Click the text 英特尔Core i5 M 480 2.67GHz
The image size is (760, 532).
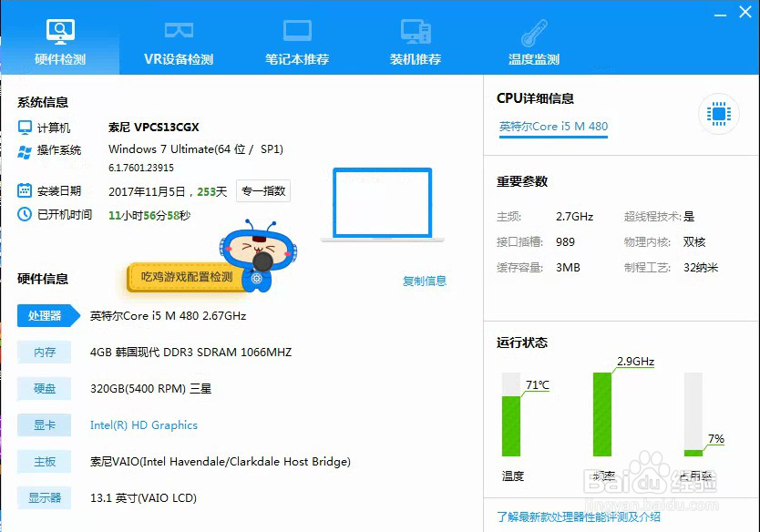[x=169, y=316]
